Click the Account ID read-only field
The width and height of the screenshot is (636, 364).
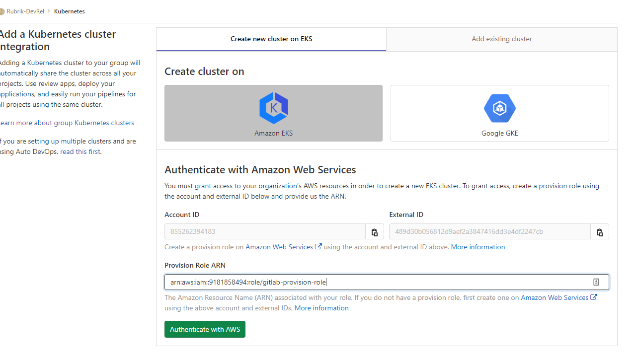click(265, 232)
